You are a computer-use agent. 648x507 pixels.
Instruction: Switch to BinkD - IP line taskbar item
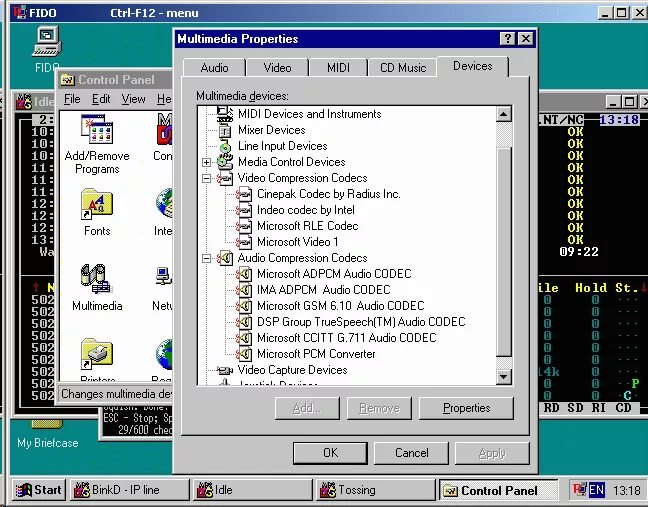(x=130, y=490)
